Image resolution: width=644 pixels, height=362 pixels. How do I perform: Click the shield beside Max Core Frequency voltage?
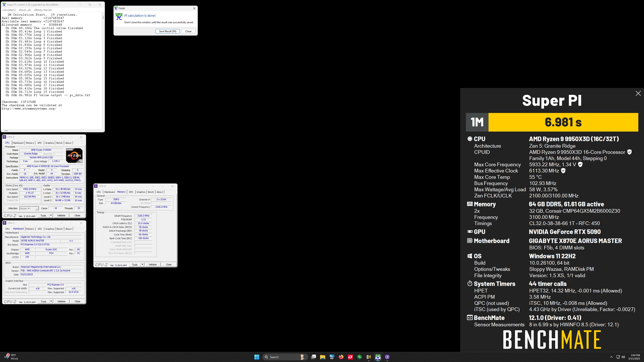click(x=580, y=164)
